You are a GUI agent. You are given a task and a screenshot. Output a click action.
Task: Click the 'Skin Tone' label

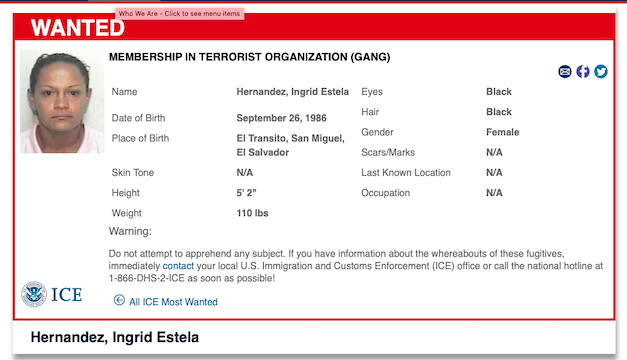click(133, 173)
